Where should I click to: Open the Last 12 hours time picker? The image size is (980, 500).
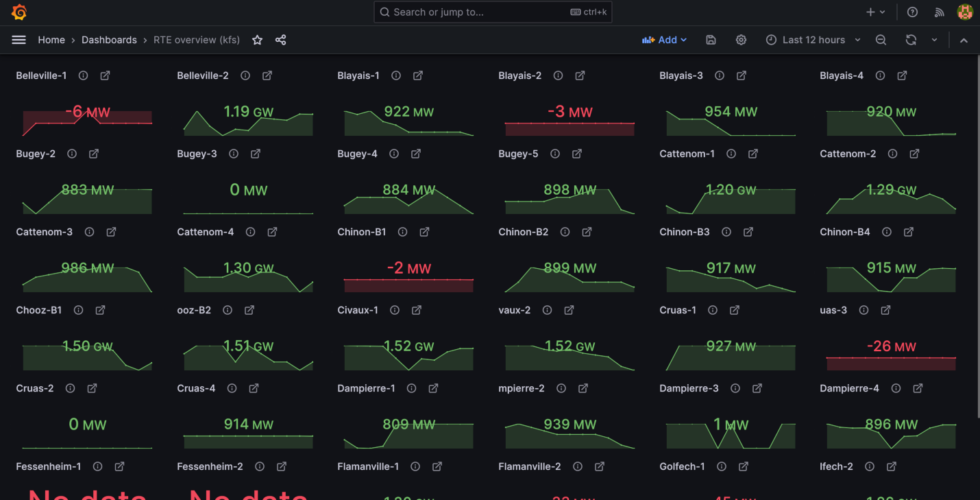[x=813, y=40]
